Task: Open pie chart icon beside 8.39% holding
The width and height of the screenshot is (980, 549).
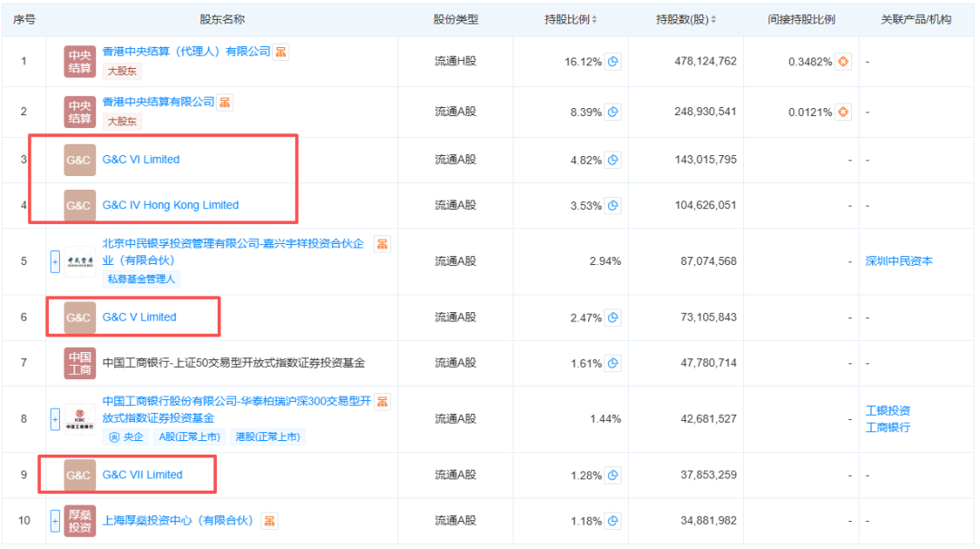Action: coord(613,112)
